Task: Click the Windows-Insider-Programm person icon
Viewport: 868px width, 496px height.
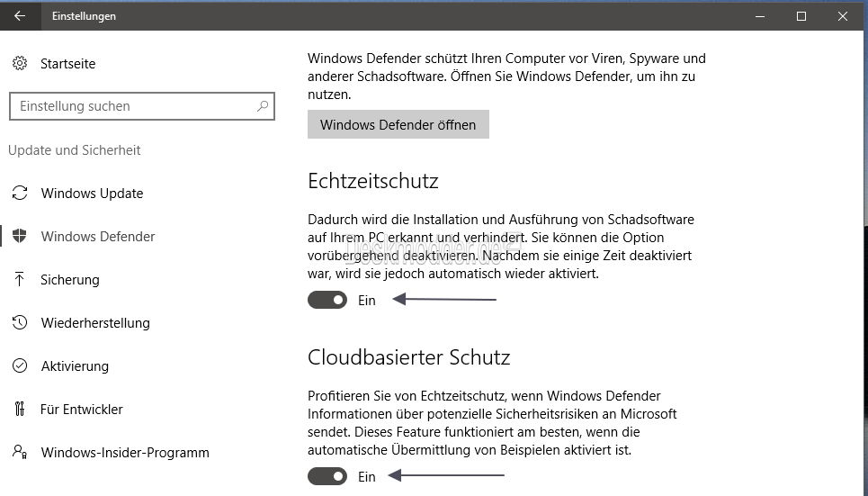Action: pos(20,452)
